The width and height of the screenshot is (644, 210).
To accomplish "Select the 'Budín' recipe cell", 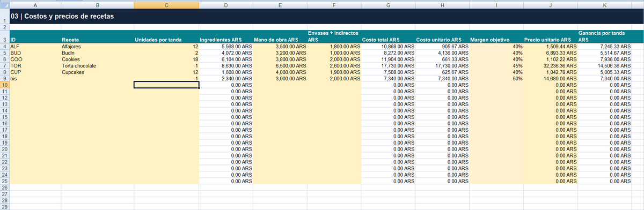I will [98, 53].
